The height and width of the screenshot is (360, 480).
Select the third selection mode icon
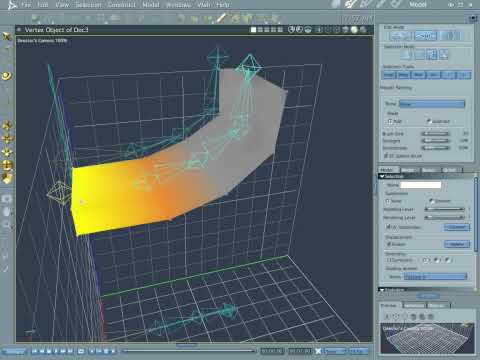pyautogui.click(x=432, y=54)
